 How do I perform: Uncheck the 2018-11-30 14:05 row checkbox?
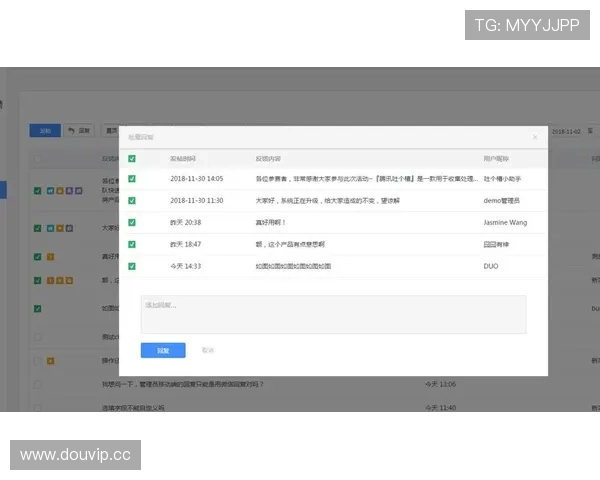(x=132, y=179)
